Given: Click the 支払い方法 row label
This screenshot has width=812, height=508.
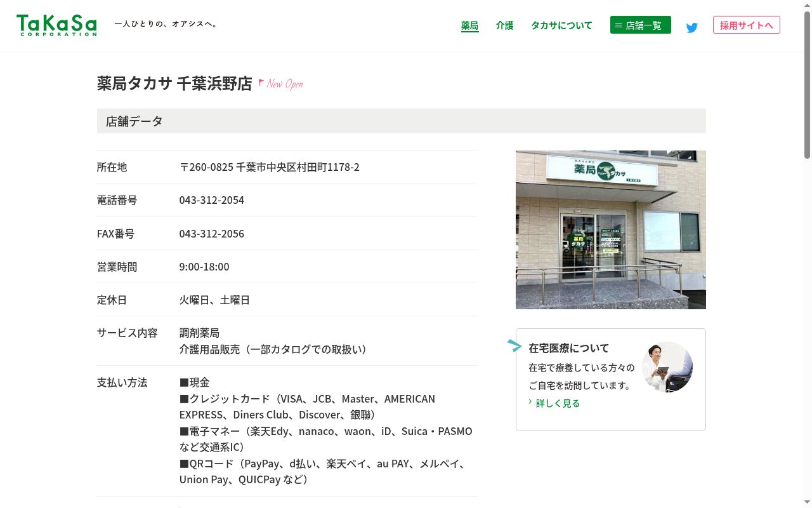Looking at the screenshot, I should 122,382.
